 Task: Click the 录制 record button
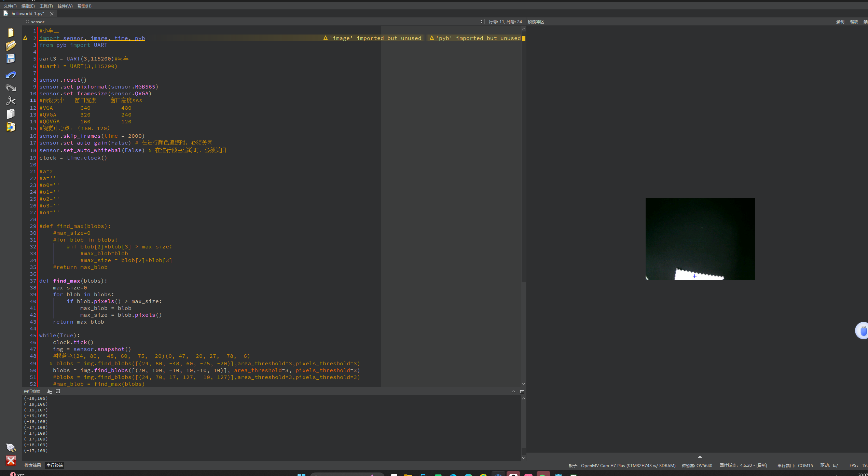click(840, 22)
